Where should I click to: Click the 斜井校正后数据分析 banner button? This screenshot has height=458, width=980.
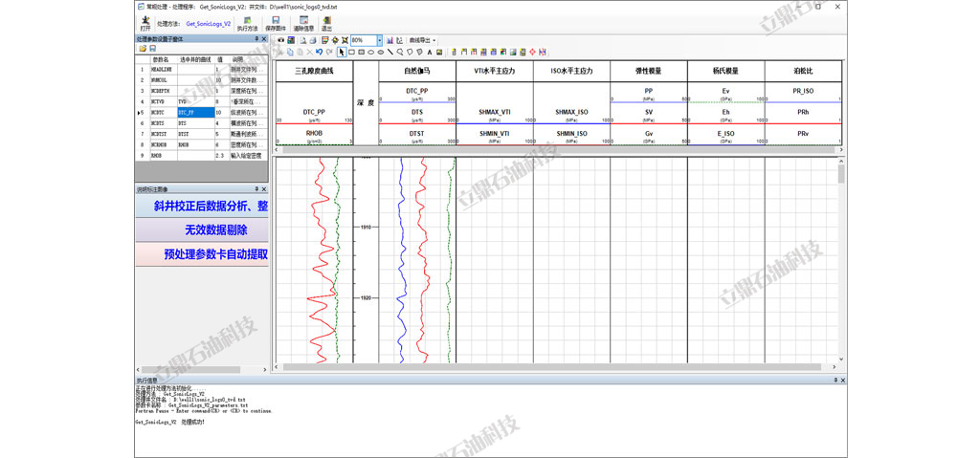[x=202, y=206]
